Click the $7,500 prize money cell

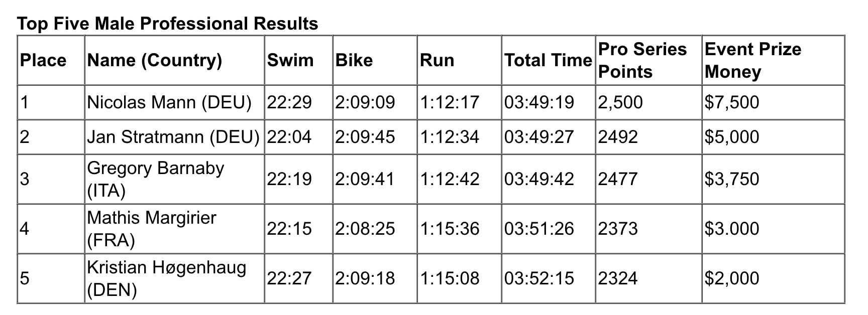pos(773,102)
